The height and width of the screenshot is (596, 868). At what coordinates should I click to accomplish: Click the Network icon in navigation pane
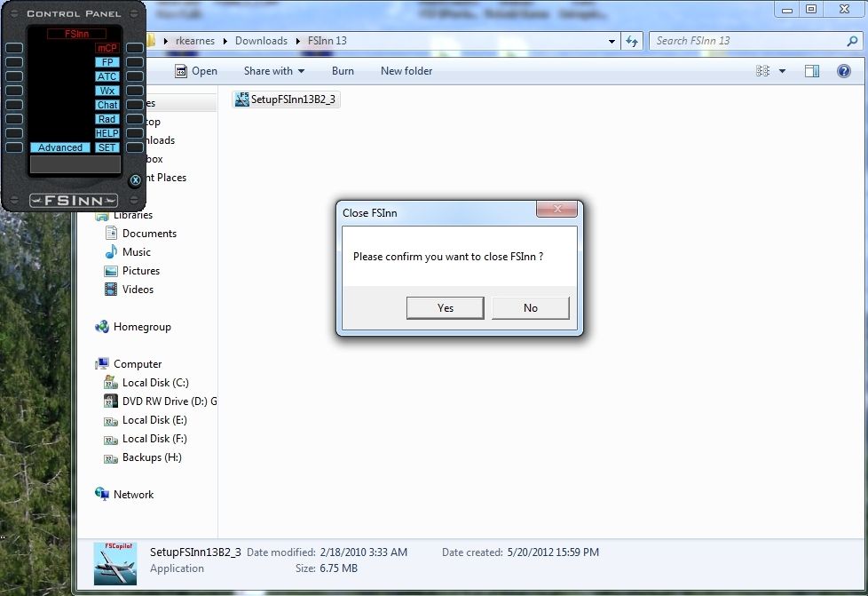102,494
